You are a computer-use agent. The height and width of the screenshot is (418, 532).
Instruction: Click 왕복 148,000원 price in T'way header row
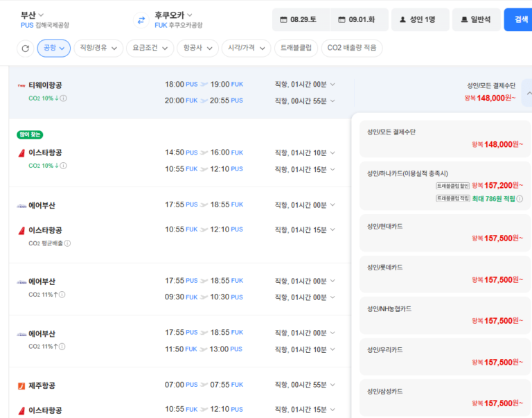pyautogui.click(x=490, y=98)
